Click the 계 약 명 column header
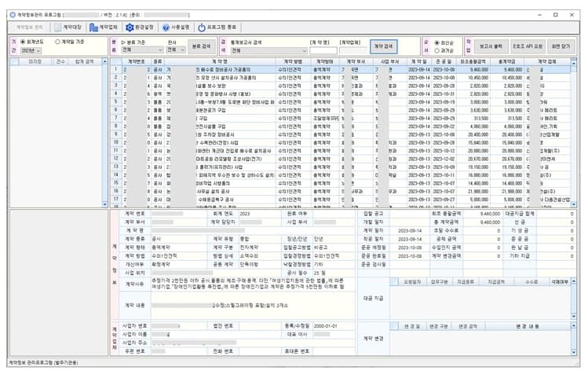The image size is (588, 378). pos(220,61)
